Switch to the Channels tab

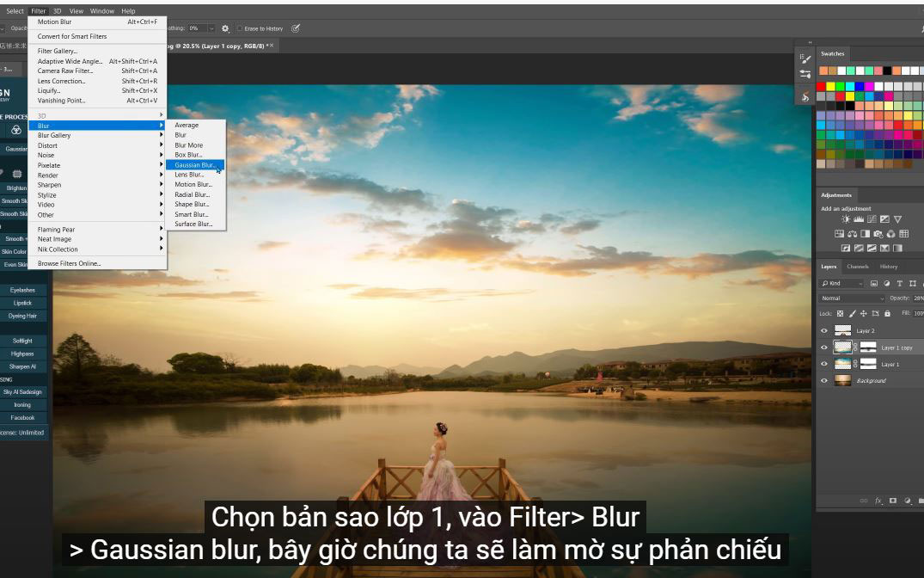click(x=858, y=267)
